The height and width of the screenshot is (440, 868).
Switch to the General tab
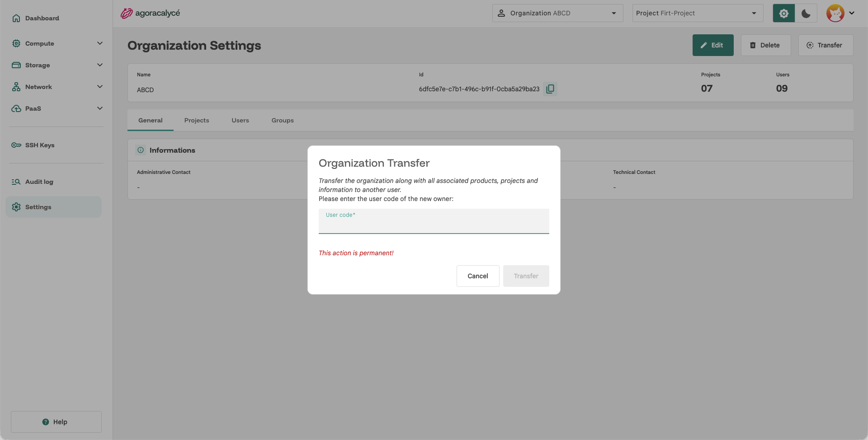pos(151,120)
